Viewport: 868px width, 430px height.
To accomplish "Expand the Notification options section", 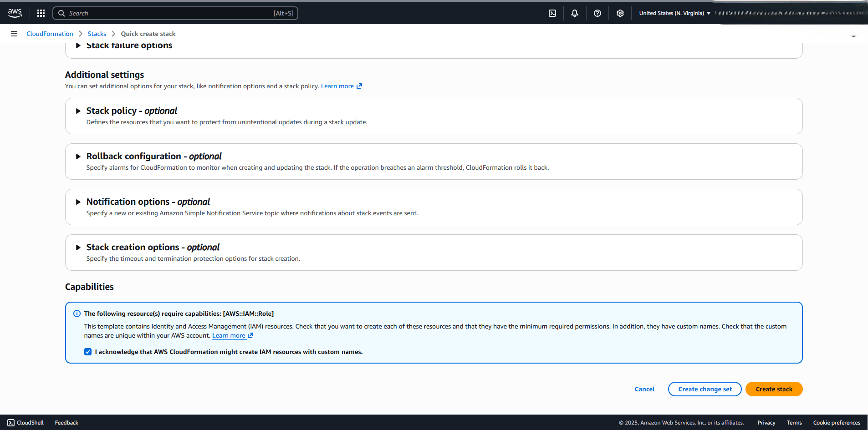I will 78,202.
